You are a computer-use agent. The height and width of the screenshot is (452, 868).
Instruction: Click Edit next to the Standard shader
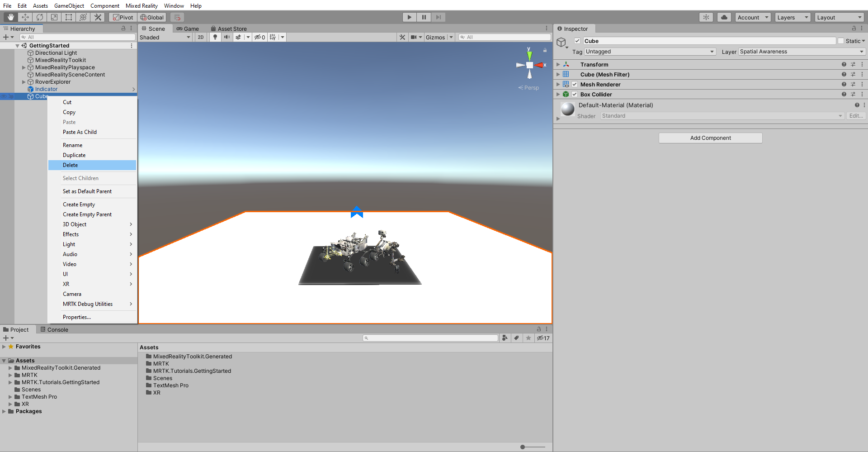click(x=856, y=115)
